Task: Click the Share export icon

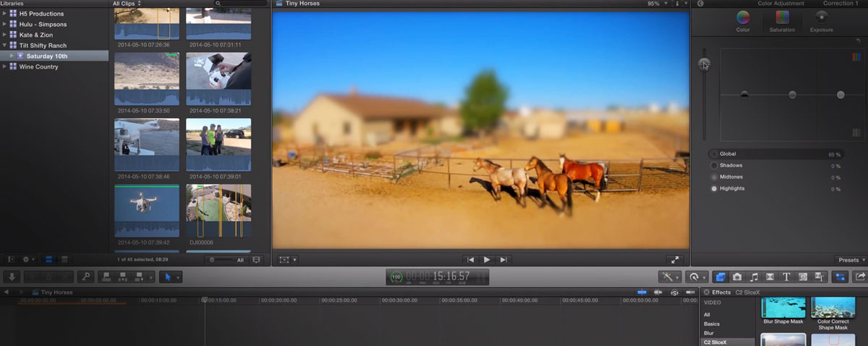Action: coord(860,277)
